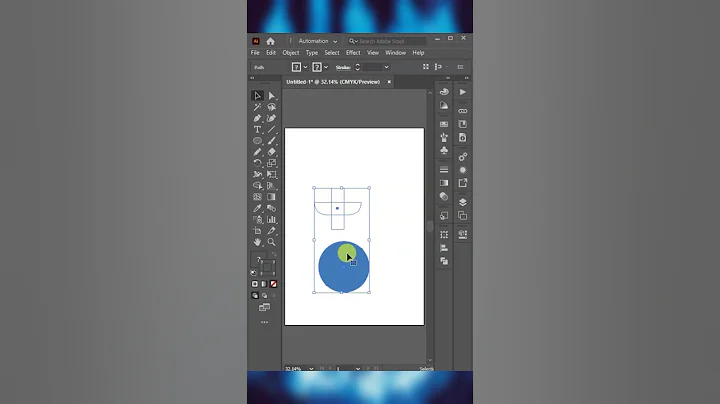The image size is (720, 404).
Task: Open the Gradient panel in right dock
Action: coord(444,183)
